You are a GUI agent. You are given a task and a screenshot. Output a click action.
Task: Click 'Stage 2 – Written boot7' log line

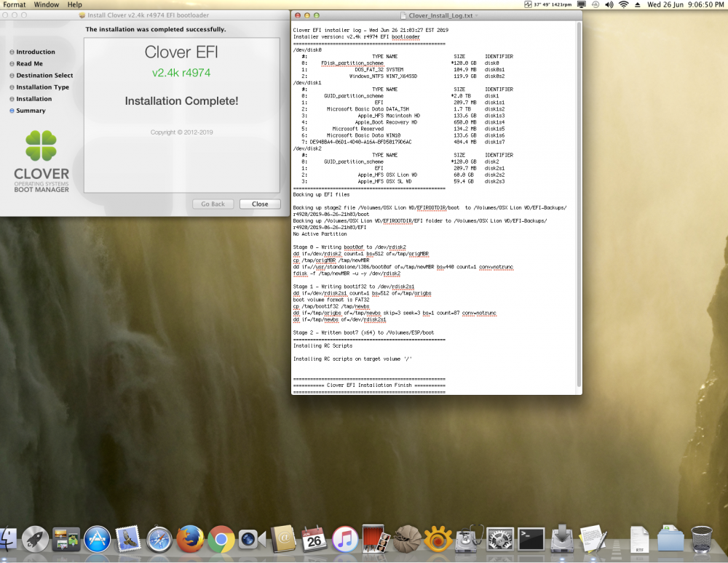(363, 332)
